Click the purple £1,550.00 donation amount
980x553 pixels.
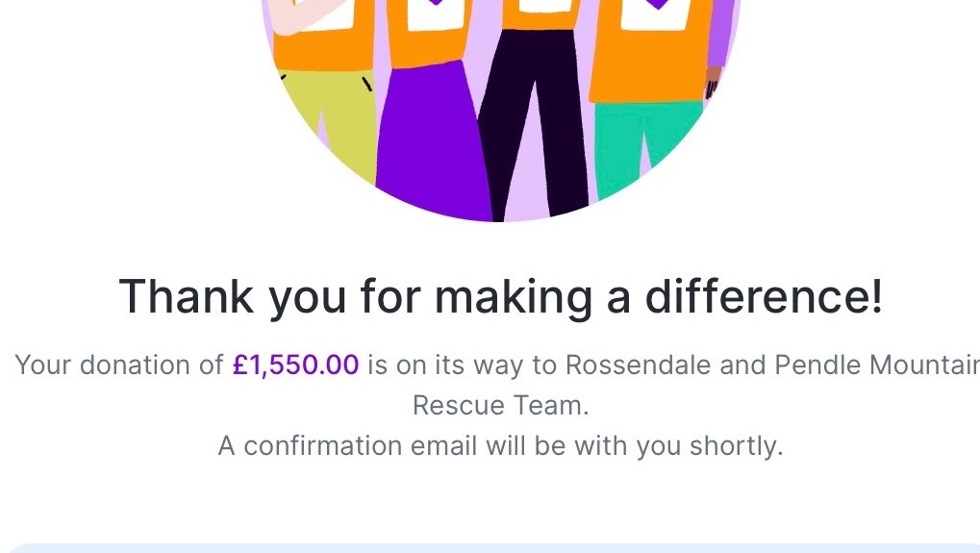(x=295, y=364)
